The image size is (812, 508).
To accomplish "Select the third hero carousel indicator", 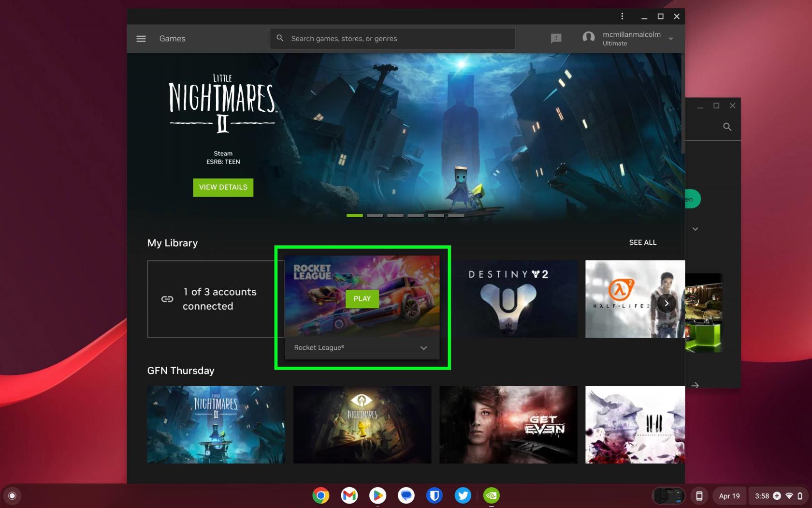I will click(x=395, y=216).
